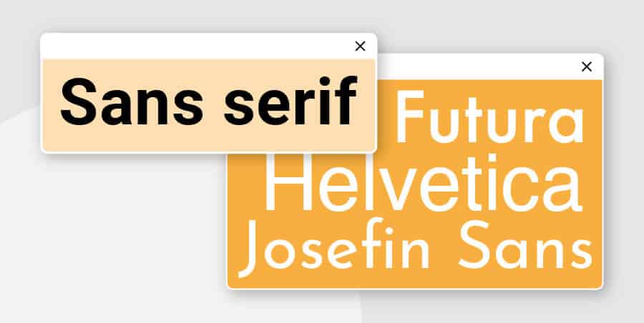Select the bold "Sans serif" heading
Image resolution: width=644 pixels, height=323 pixels.
click(x=208, y=104)
